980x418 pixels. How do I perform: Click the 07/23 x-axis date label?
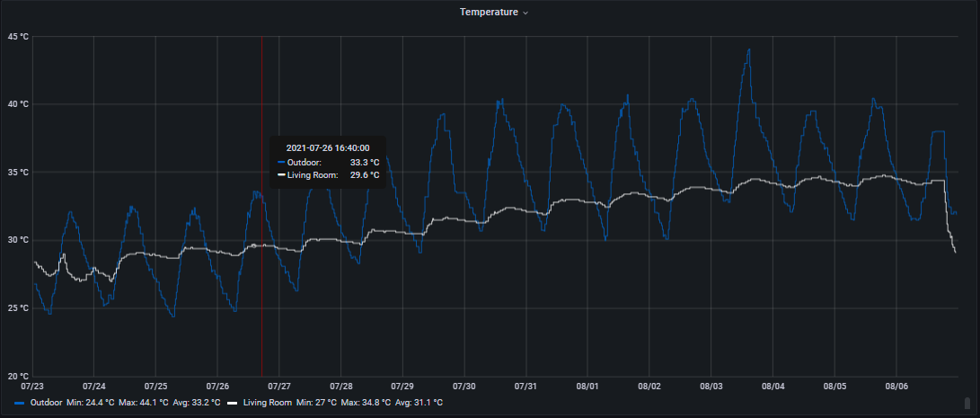click(x=32, y=386)
